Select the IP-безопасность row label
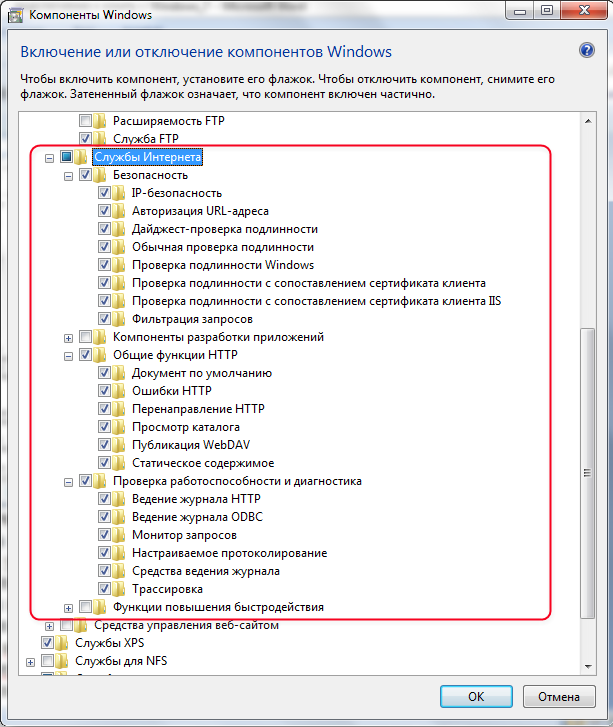 177,193
